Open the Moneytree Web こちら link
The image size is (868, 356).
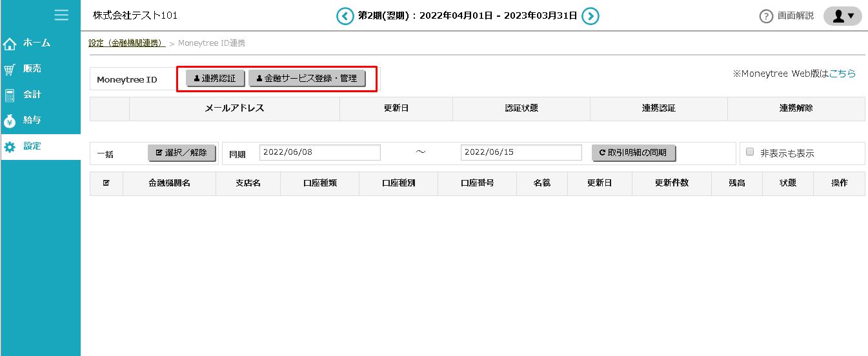click(x=842, y=74)
